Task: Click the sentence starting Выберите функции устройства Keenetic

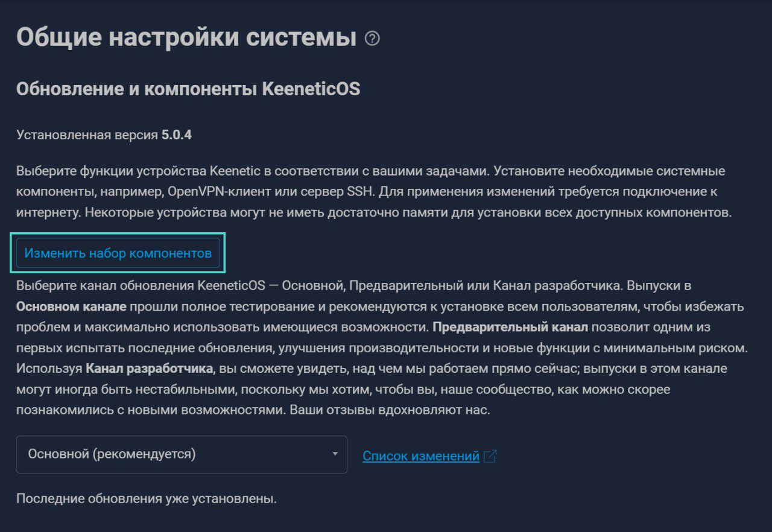Action: pos(253,171)
